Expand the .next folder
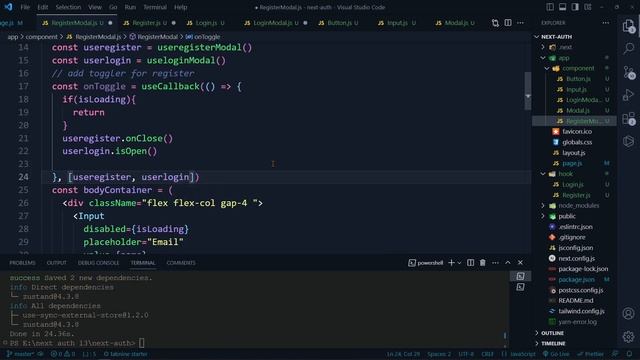This screenshot has height=360, width=640. click(x=543, y=47)
